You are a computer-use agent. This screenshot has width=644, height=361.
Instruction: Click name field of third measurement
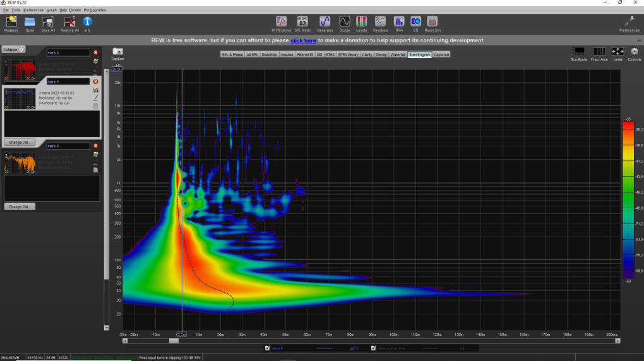[x=68, y=146]
